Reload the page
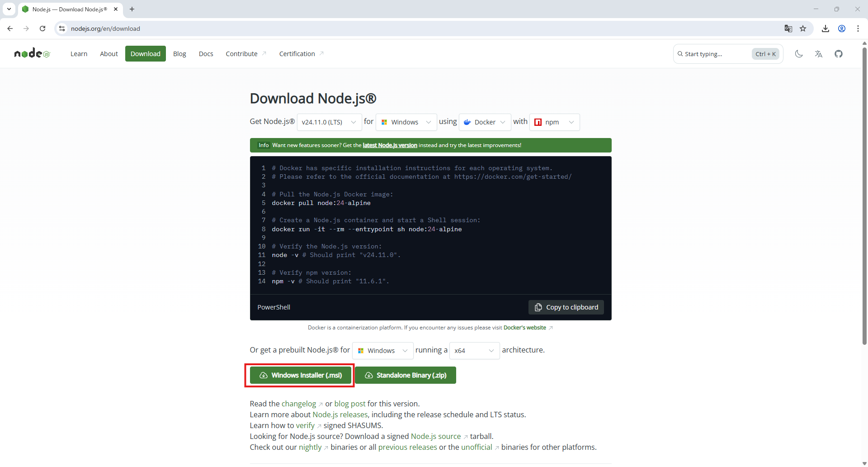 [42, 28]
